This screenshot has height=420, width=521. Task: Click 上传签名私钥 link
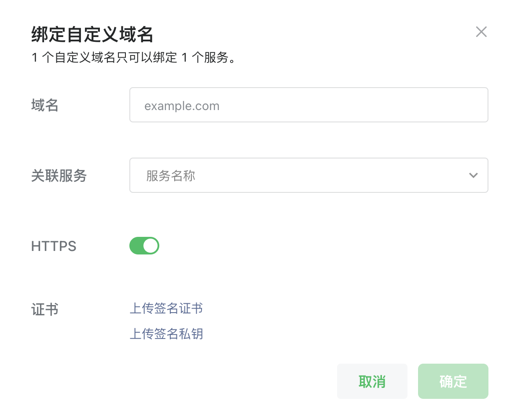click(166, 334)
